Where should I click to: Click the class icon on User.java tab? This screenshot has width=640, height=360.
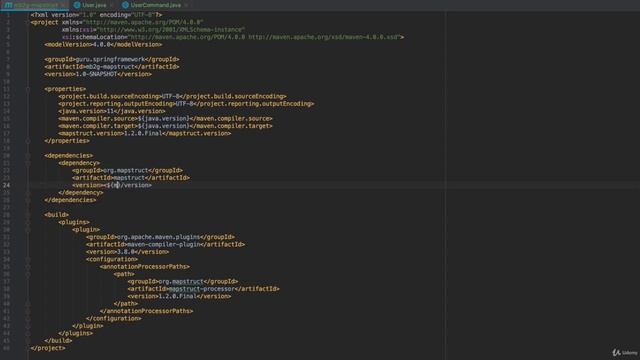tap(77, 5)
